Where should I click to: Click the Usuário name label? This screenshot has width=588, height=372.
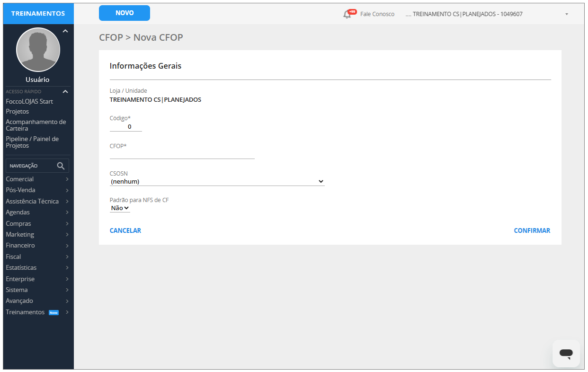(37, 80)
